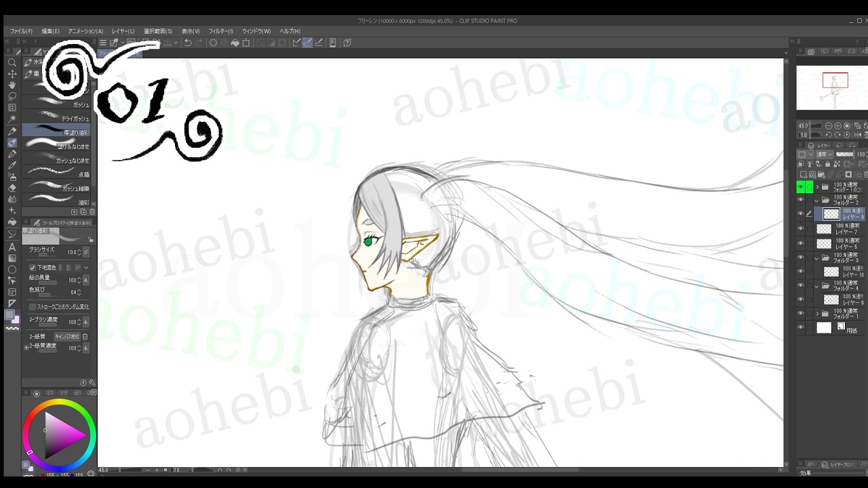Select the Lasso selection tool
This screenshot has width=868, height=488.
click(x=12, y=96)
